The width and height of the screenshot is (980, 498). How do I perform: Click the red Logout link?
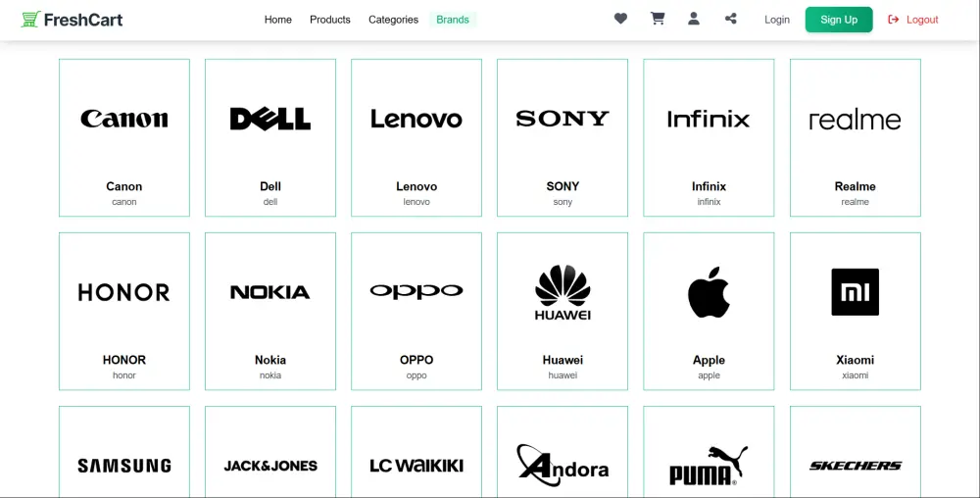pos(913,20)
